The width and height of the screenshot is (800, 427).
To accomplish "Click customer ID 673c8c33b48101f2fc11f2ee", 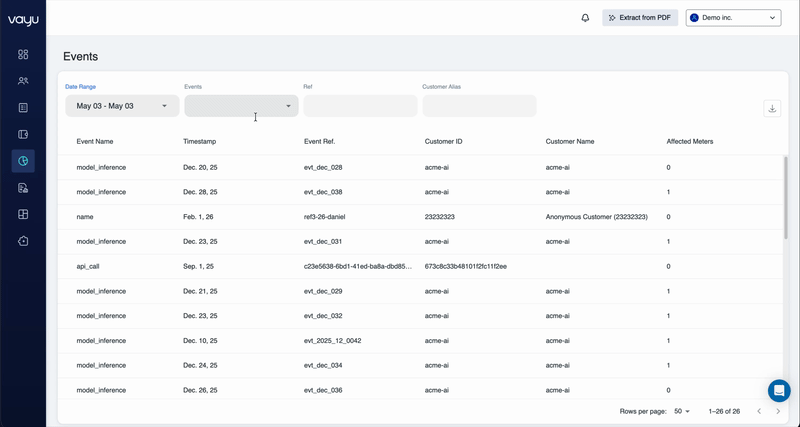I will (466, 266).
